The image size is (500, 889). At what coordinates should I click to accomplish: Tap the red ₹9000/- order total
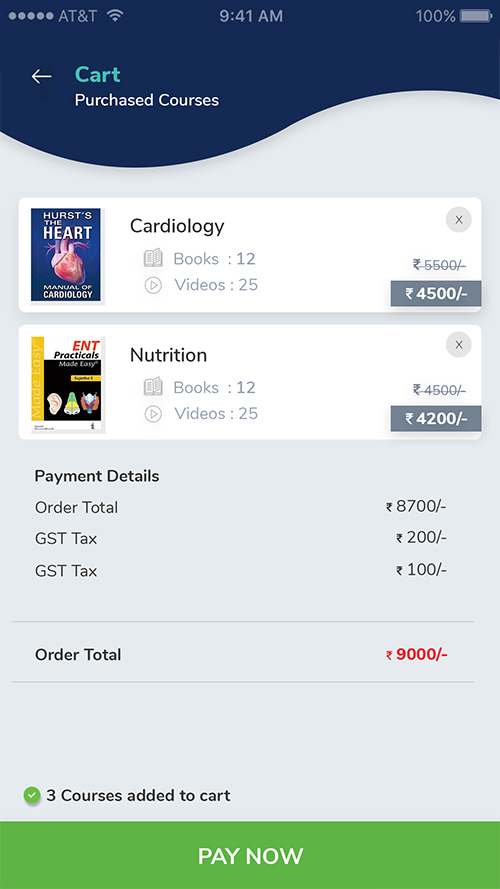click(417, 654)
